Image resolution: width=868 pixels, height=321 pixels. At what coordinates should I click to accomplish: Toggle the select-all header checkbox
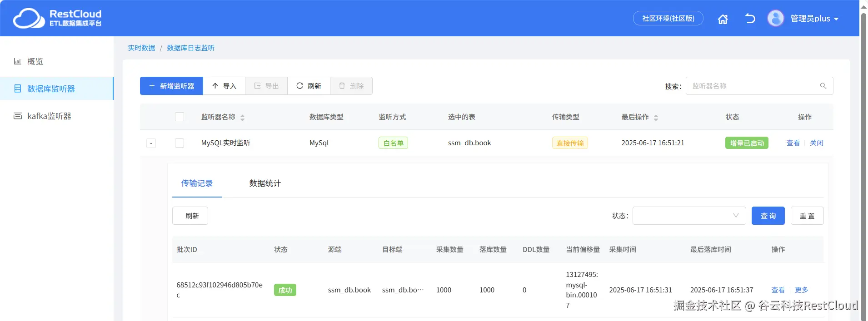tap(180, 117)
